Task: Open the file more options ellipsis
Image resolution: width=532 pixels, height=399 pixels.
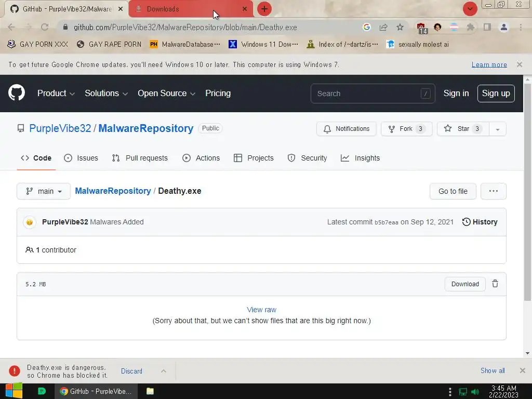Action: coord(494,191)
